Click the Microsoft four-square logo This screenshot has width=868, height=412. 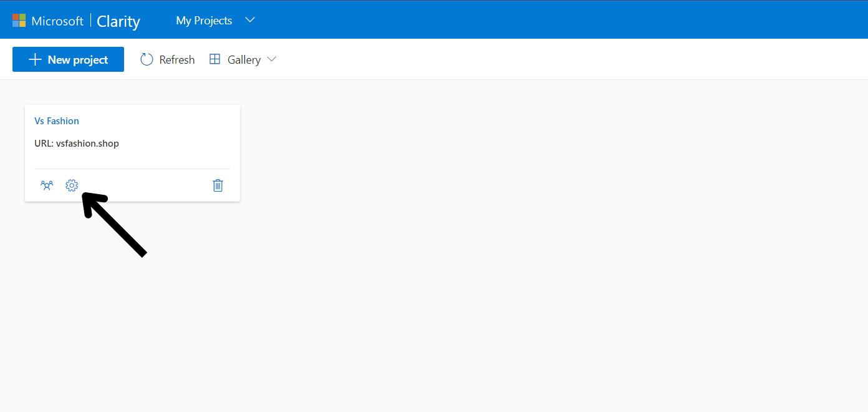19,21
